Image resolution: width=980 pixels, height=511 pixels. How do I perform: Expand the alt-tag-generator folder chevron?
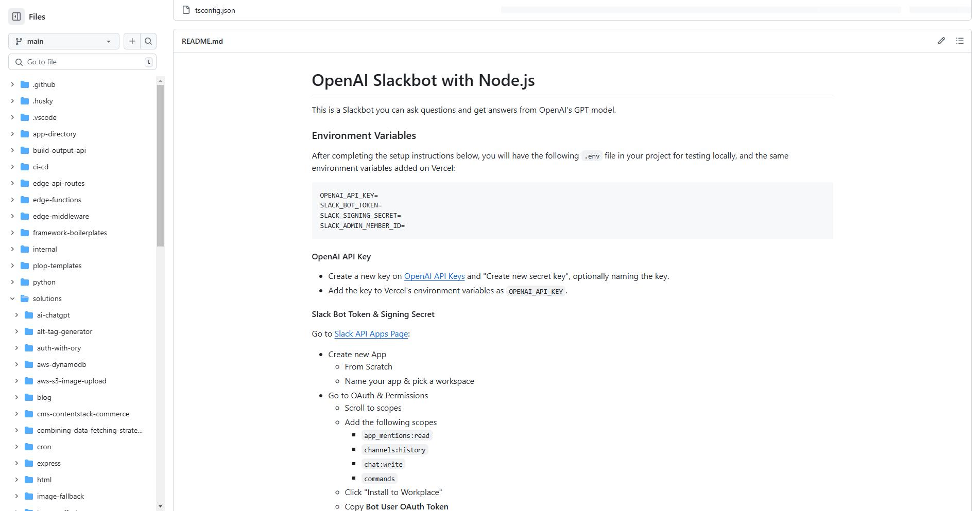16,331
